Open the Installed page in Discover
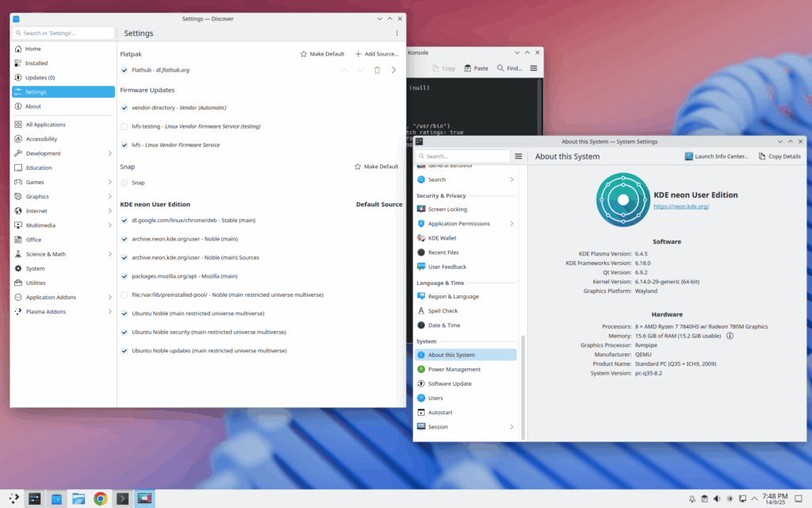Image resolution: width=812 pixels, height=508 pixels. pos(36,63)
